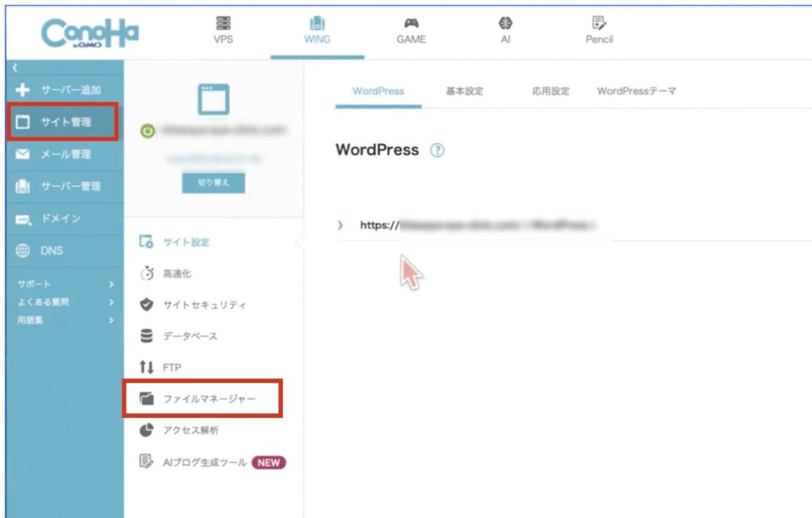Click the 切り替え button
Image resolution: width=812 pixels, height=518 pixels.
(x=213, y=182)
